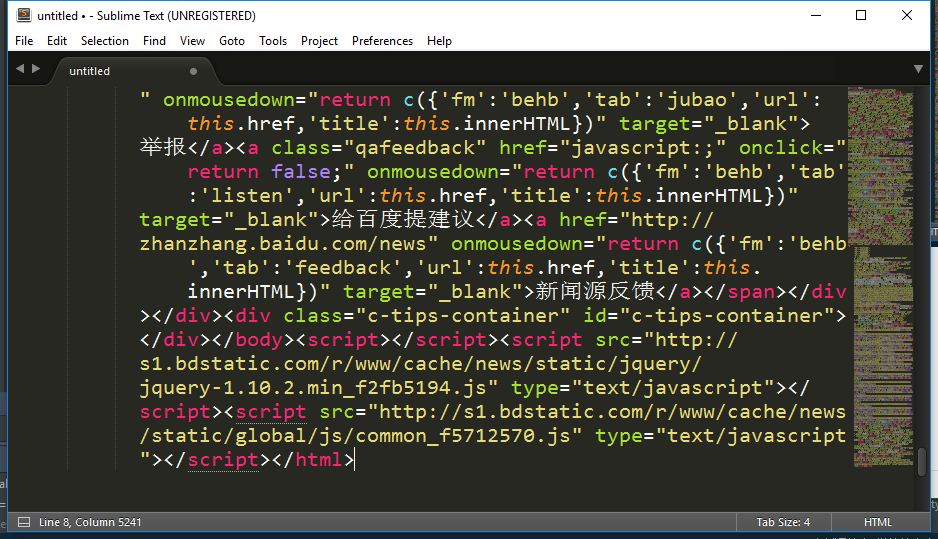Go to previous tab with left arrow

click(x=20, y=69)
